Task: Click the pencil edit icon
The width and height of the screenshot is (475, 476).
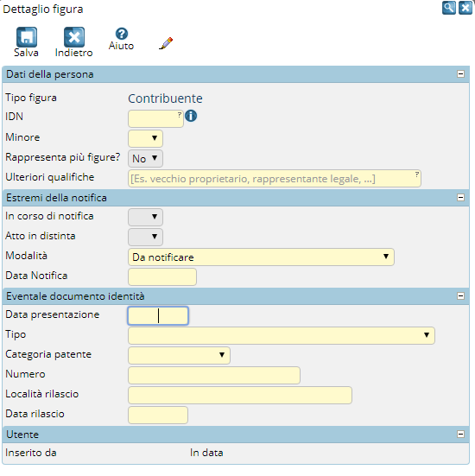Action: point(166,43)
